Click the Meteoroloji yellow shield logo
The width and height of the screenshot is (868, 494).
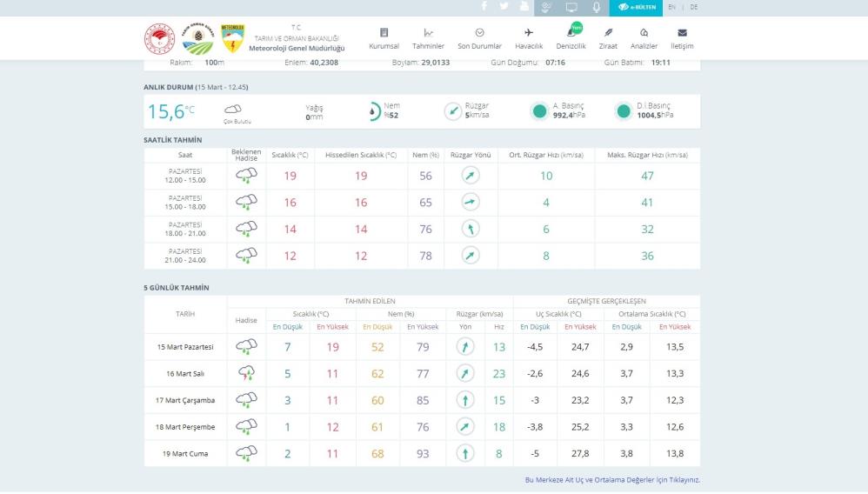[x=232, y=38]
